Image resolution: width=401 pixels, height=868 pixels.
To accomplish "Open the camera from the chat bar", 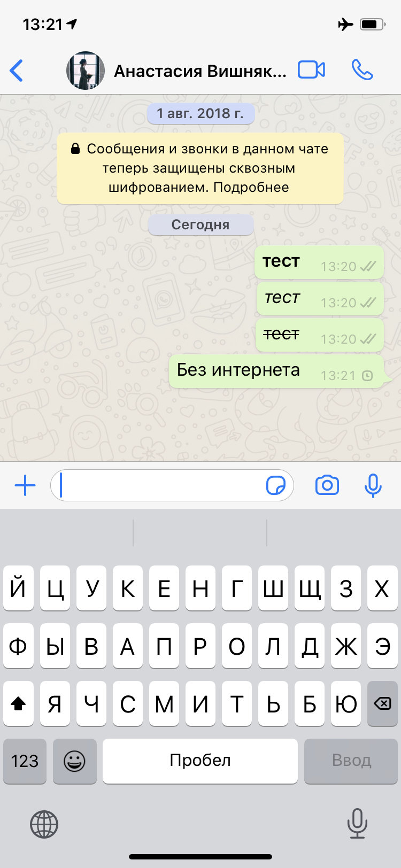I will [x=327, y=485].
